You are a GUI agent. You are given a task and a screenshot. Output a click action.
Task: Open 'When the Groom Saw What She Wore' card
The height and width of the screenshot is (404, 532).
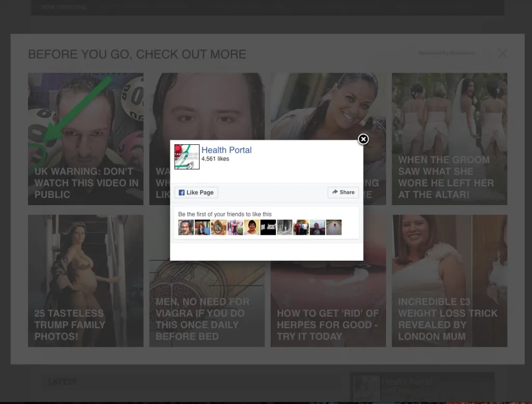(x=449, y=139)
